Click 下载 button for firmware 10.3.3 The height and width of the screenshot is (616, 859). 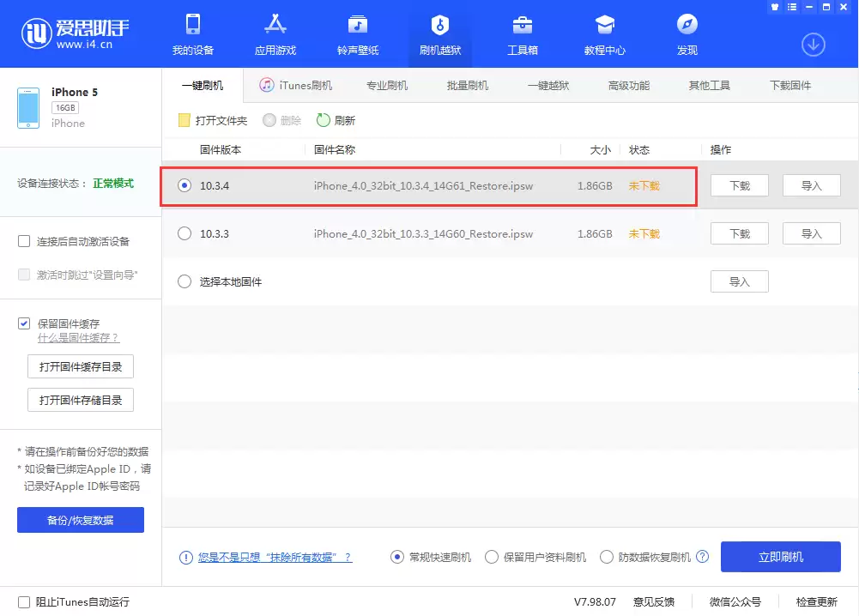740,234
